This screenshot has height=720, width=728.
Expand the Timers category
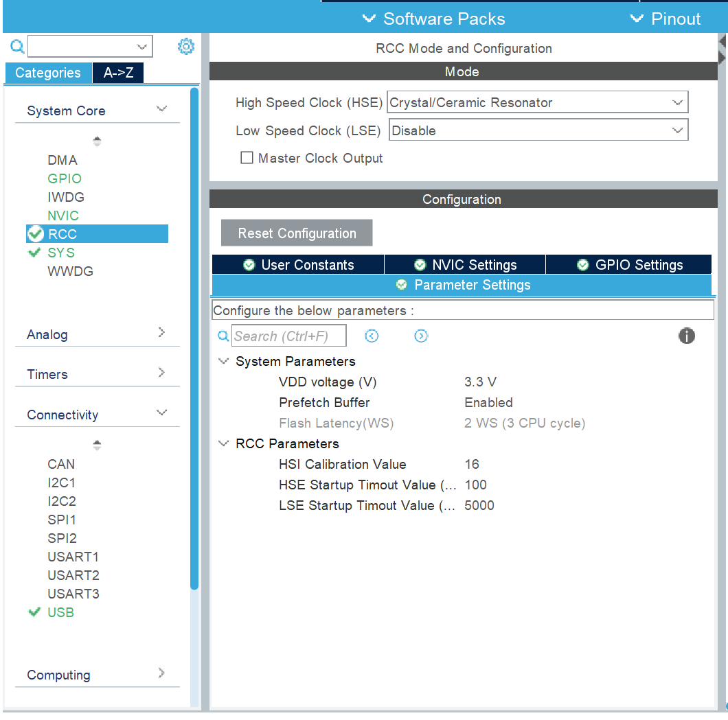coord(96,374)
